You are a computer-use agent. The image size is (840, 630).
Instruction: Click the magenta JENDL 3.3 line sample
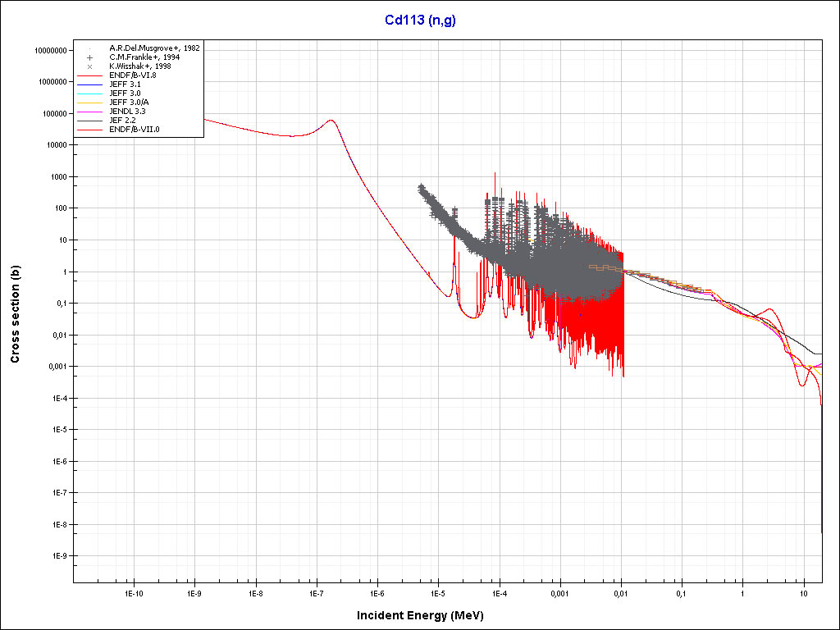pyautogui.click(x=89, y=112)
